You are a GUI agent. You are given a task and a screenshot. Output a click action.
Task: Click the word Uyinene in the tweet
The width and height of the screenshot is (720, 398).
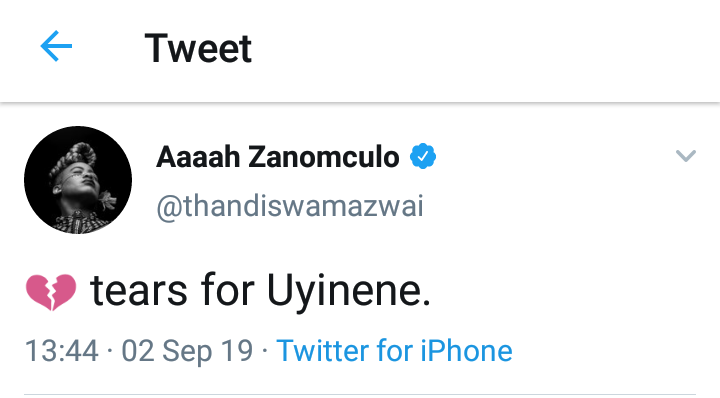349,291
